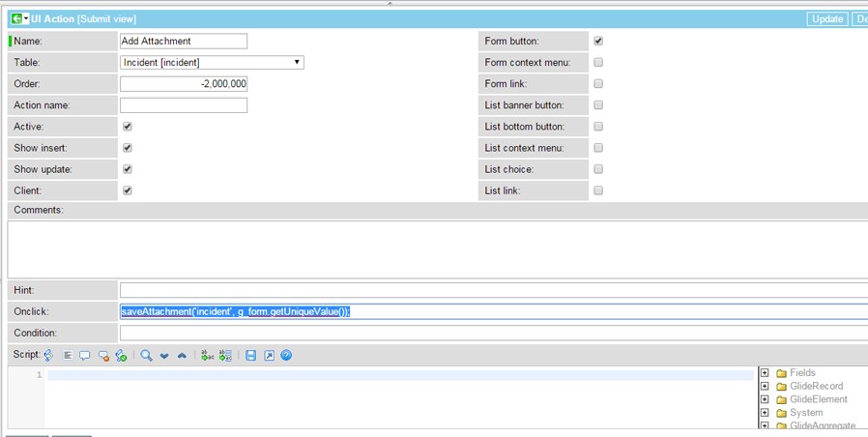Expand the Fields tree node
The height and width of the screenshot is (437, 868).
click(765, 373)
